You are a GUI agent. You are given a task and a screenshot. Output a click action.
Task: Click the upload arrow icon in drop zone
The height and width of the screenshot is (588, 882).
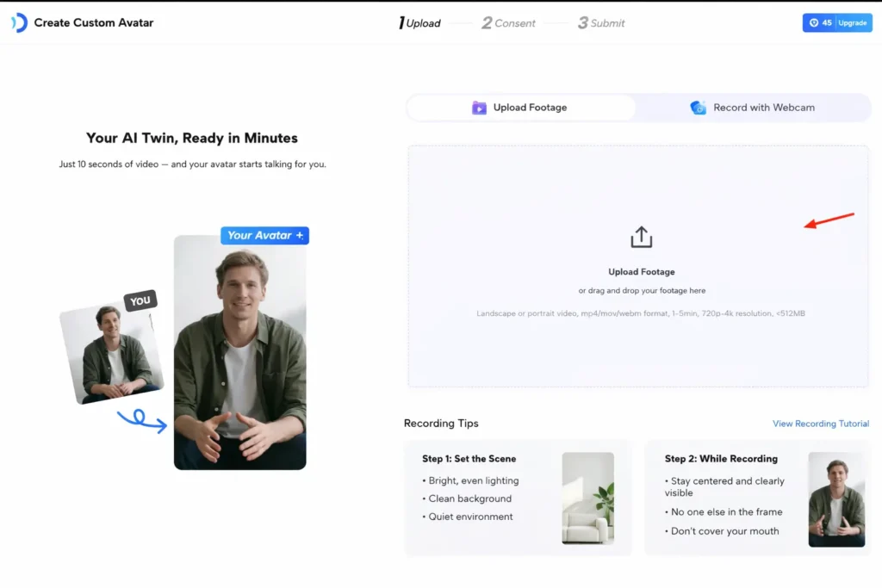point(642,237)
